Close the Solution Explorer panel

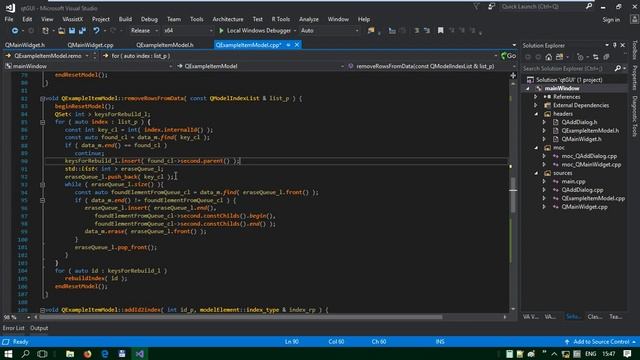coord(623,45)
